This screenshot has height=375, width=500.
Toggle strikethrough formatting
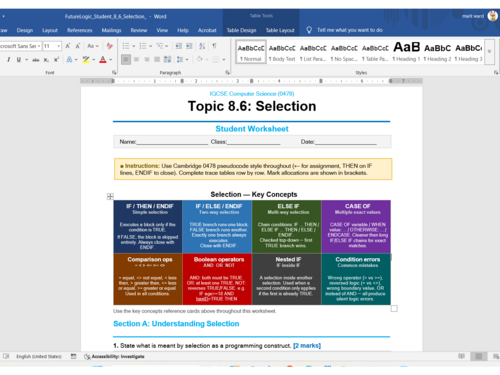point(36,60)
